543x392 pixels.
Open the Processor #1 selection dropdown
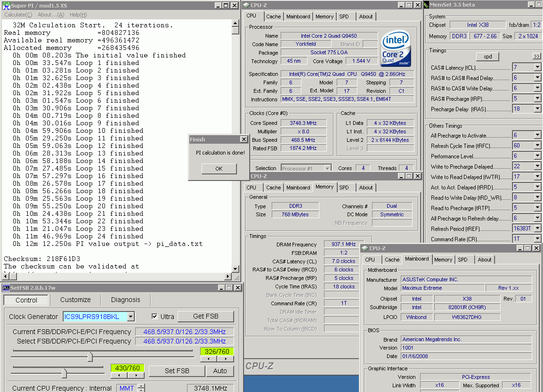(x=327, y=168)
